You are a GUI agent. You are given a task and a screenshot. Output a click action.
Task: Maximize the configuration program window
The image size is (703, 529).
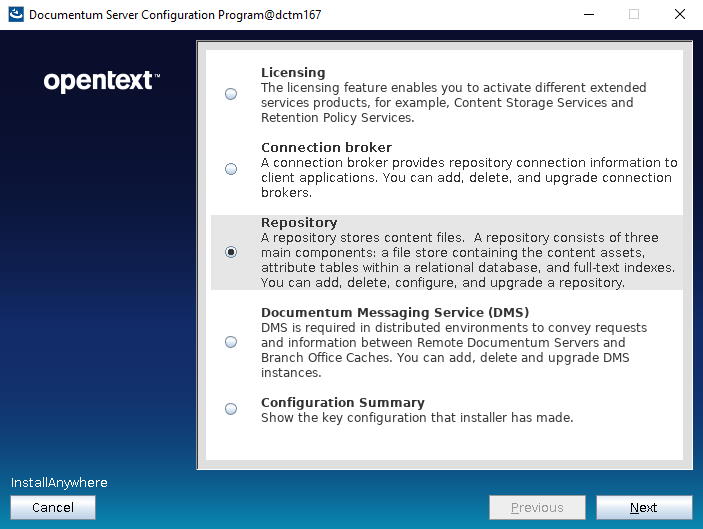coord(633,15)
